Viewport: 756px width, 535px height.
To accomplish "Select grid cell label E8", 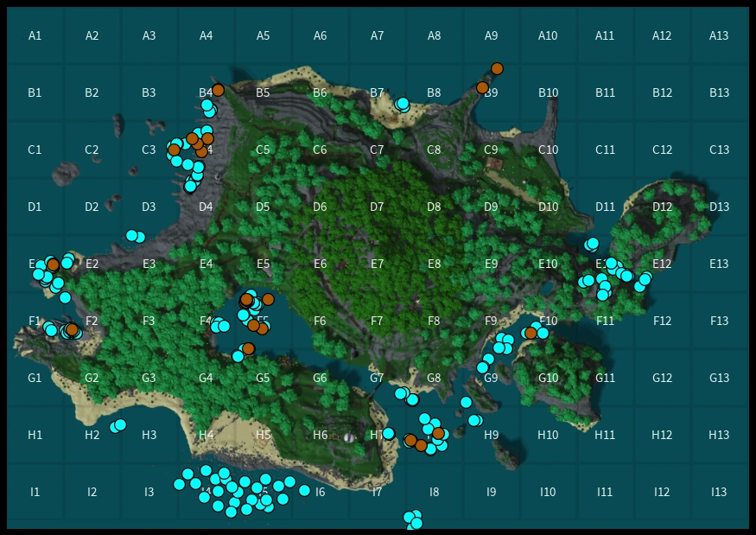I will [x=434, y=264].
